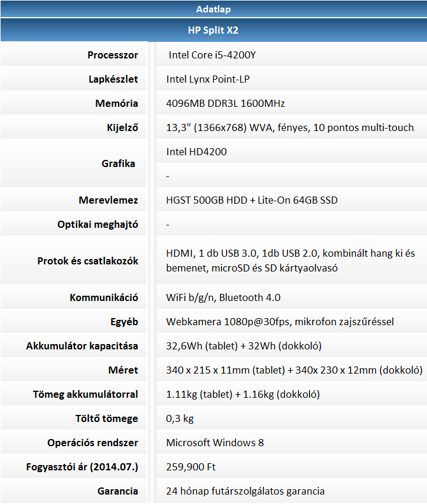Click Fogyasztói ár (2014.07.) label
Viewport: 427px width, 504px height.
click(82, 467)
